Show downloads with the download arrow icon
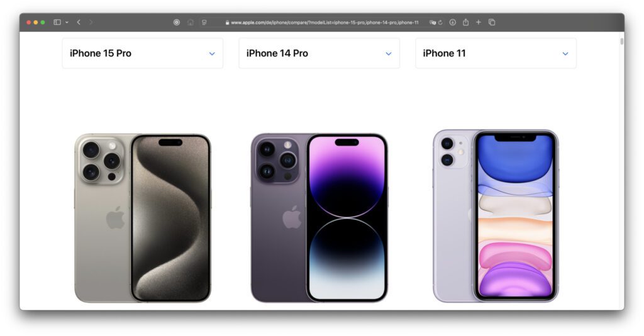The image size is (644, 336). tap(453, 22)
